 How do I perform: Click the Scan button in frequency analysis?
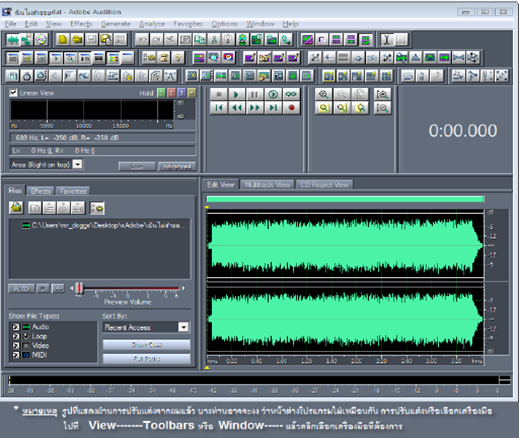(137, 166)
